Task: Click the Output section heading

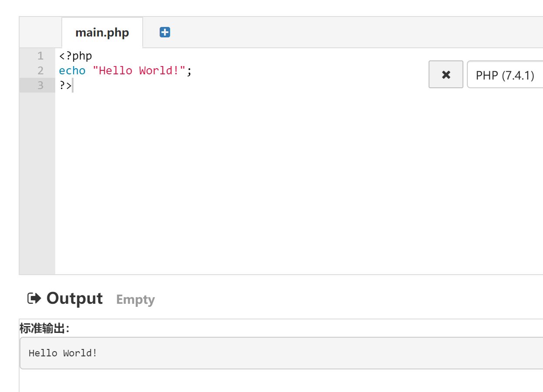Action: click(74, 298)
